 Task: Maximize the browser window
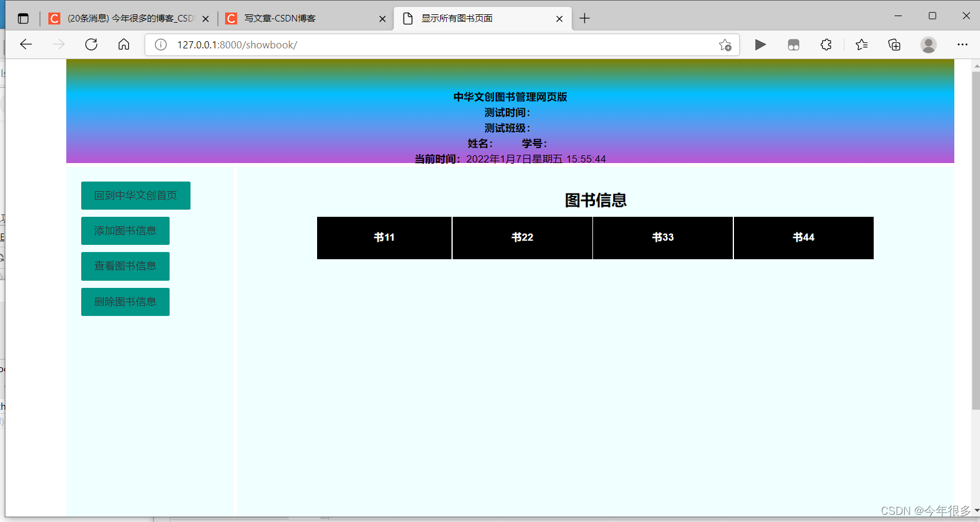[932, 16]
